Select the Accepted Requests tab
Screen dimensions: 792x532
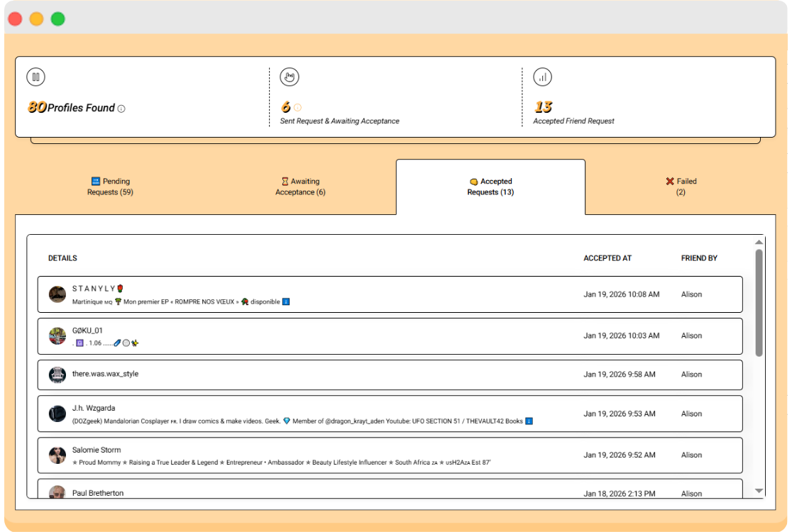pos(490,187)
